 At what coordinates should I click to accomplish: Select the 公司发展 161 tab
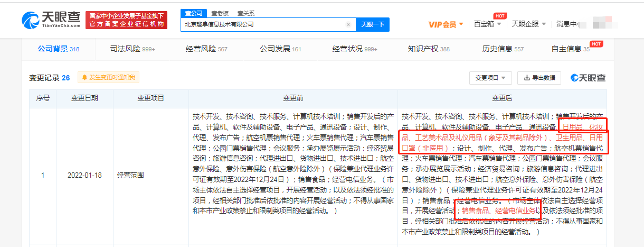[280, 49]
